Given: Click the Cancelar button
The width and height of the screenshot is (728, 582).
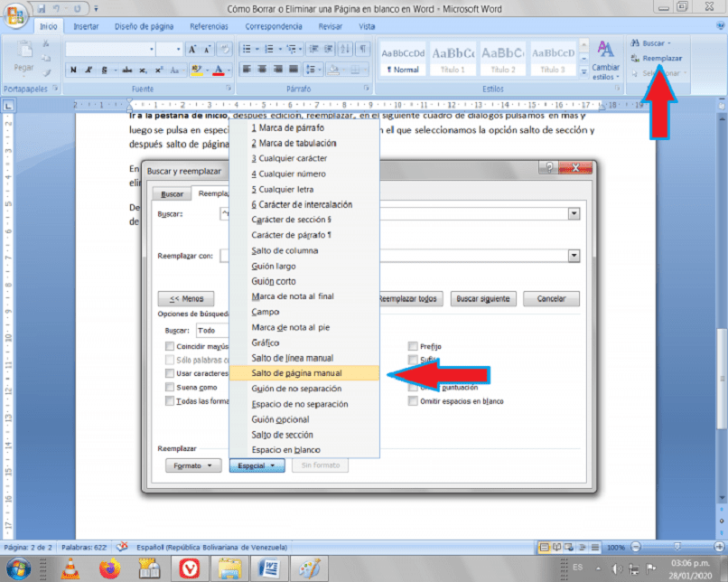Looking at the screenshot, I should point(551,298).
